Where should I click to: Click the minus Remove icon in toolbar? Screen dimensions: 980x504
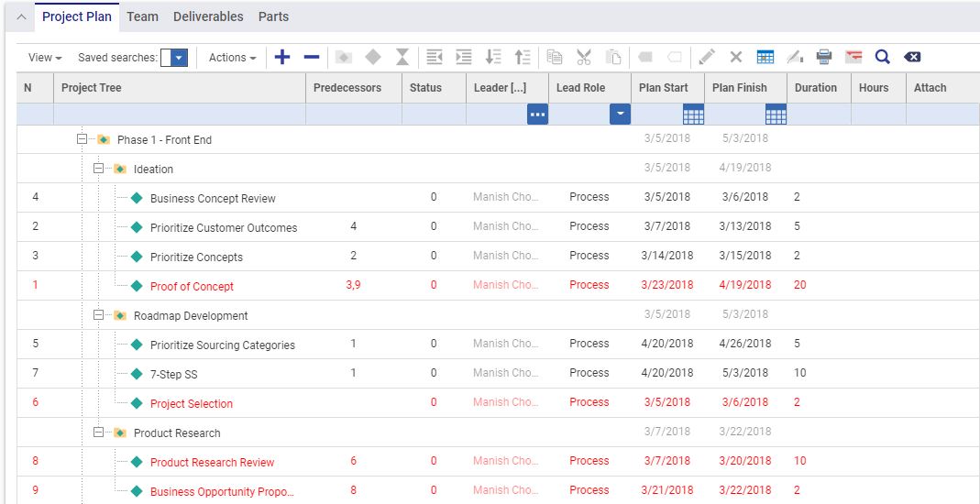(312, 58)
